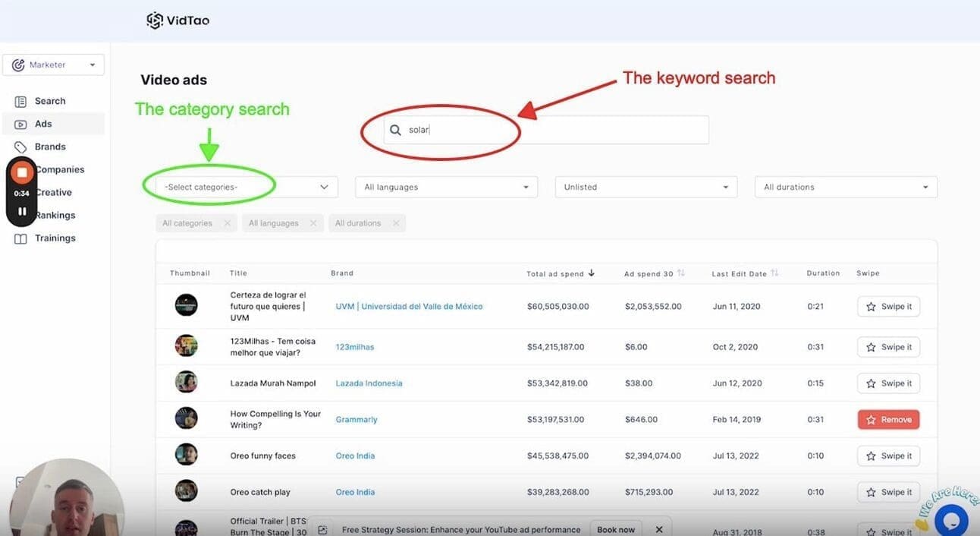Click the $60,505,030.00 total spend value
This screenshot has width=980, height=536.
[x=558, y=307]
